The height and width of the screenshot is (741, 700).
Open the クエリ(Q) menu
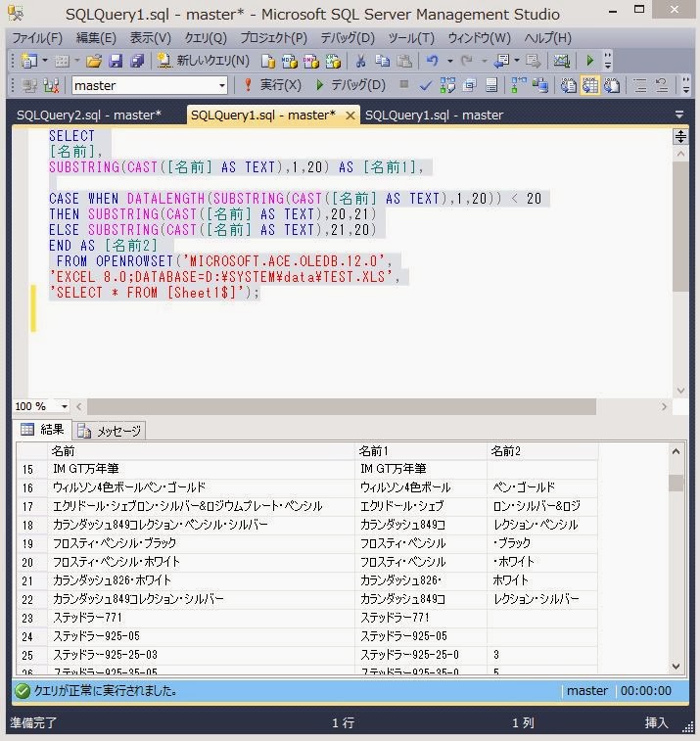206,38
